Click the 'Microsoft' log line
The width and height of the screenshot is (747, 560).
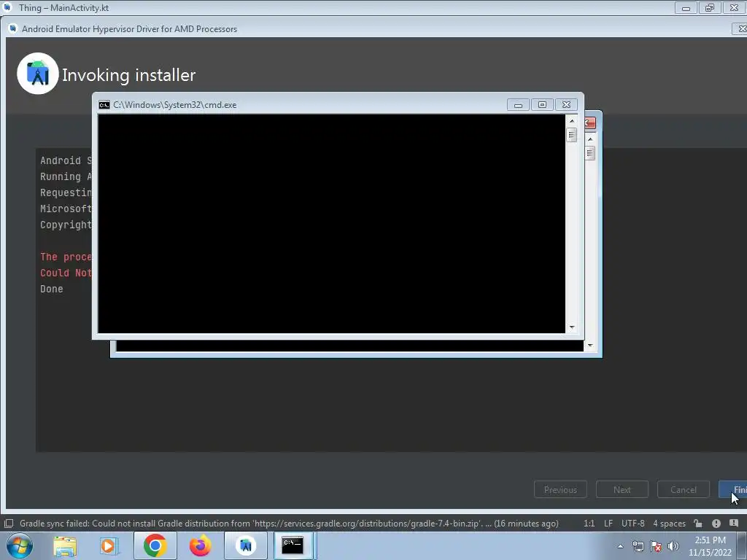(66, 209)
